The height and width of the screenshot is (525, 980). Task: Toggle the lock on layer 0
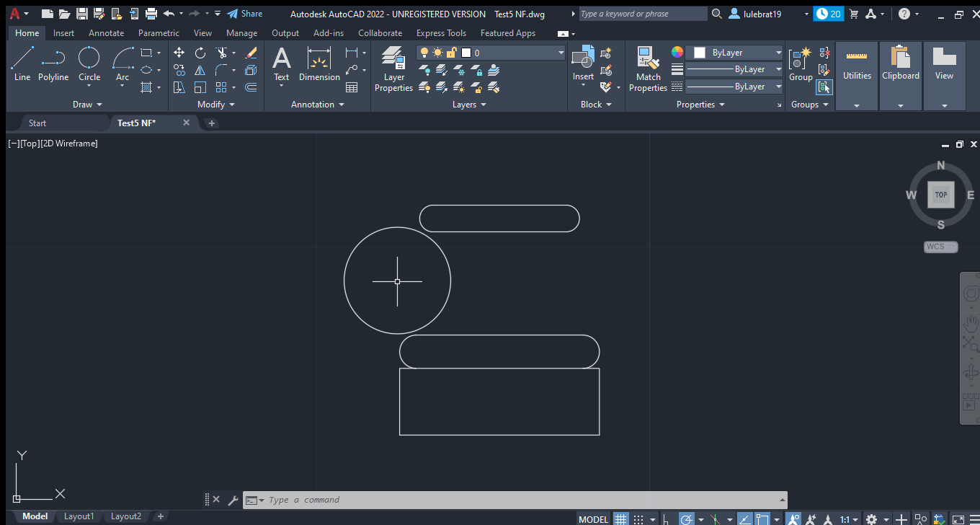(x=452, y=52)
